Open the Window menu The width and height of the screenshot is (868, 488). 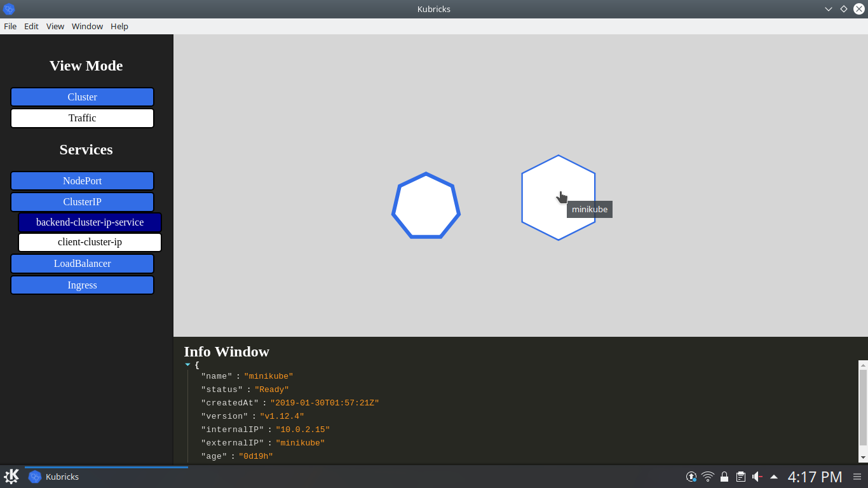click(x=87, y=26)
